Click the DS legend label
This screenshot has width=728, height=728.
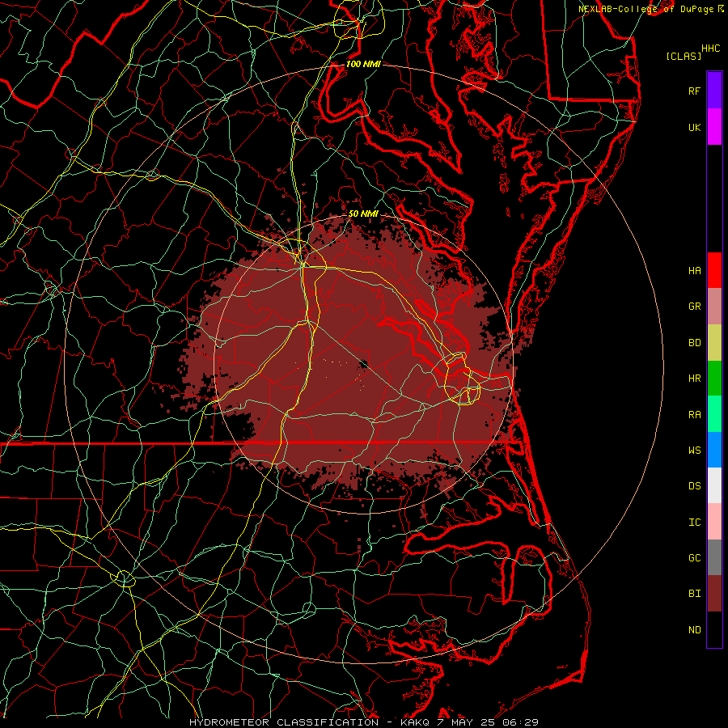pos(694,486)
